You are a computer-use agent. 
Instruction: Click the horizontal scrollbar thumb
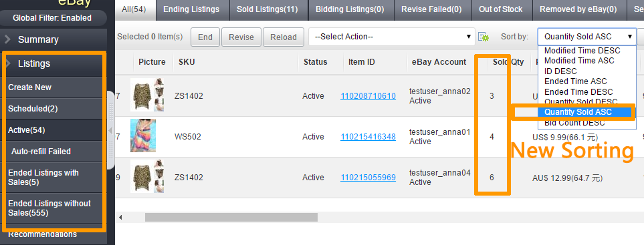tap(231, 217)
